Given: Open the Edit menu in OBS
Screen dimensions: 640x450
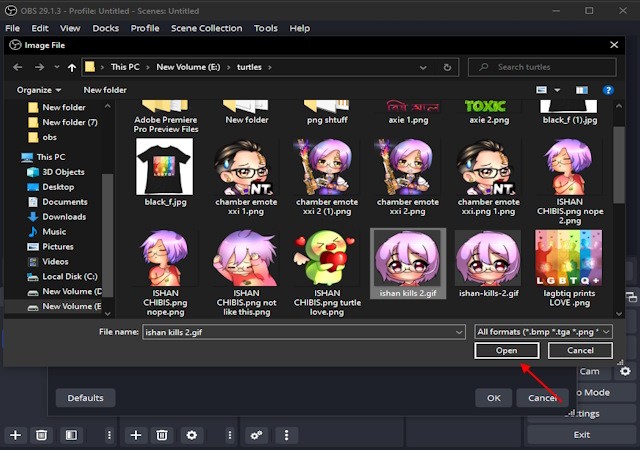Looking at the screenshot, I should point(40,28).
